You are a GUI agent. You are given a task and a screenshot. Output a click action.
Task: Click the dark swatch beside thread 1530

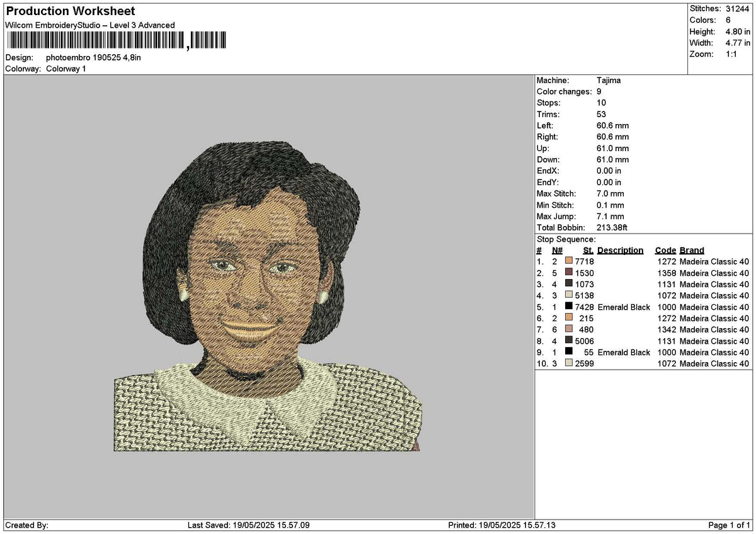click(x=570, y=273)
